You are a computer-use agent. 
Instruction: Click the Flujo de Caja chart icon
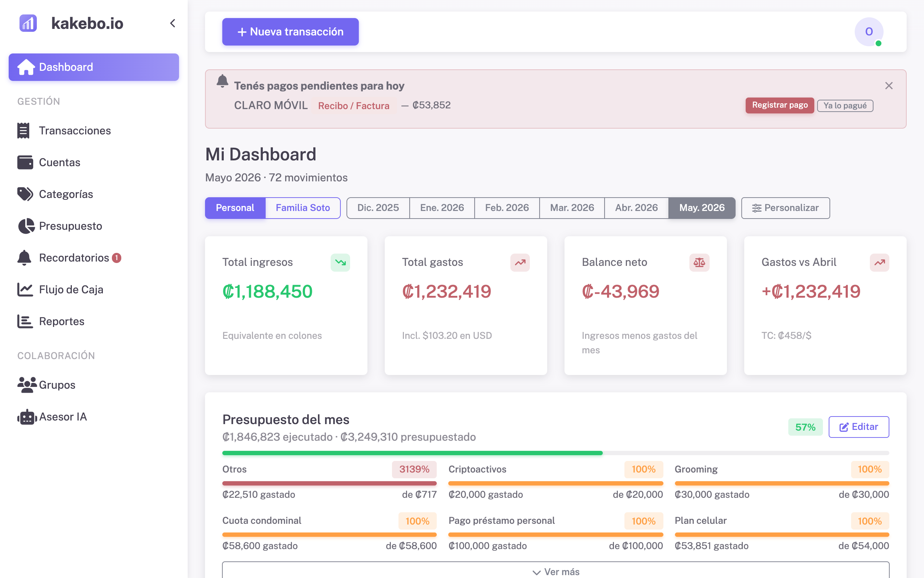(25, 289)
